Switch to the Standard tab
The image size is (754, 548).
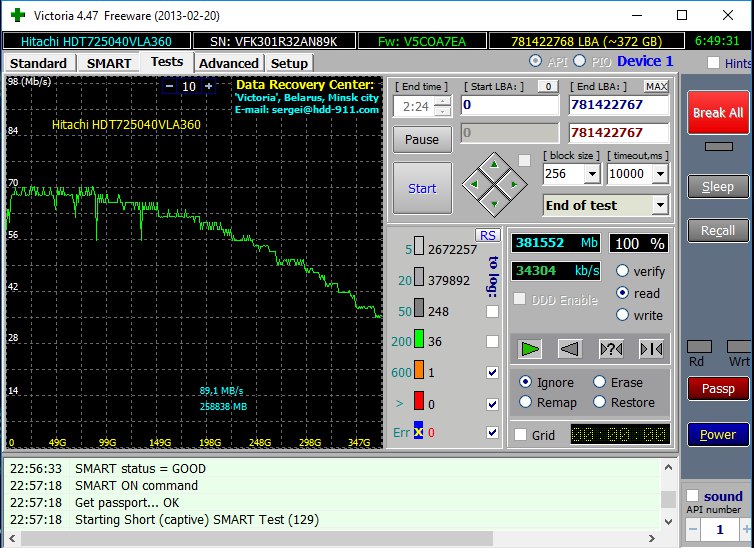coord(38,63)
